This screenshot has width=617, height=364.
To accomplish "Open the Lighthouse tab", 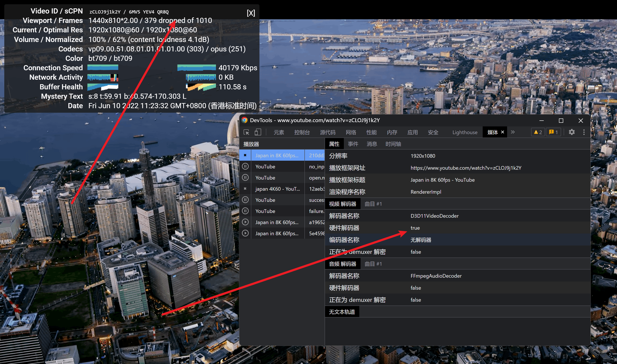I will pyautogui.click(x=465, y=132).
